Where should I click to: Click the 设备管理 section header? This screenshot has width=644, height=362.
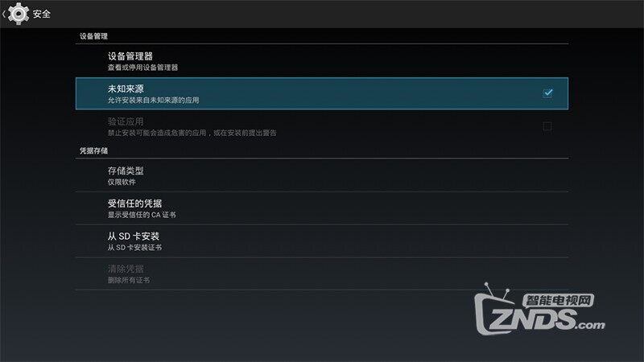point(93,36)
